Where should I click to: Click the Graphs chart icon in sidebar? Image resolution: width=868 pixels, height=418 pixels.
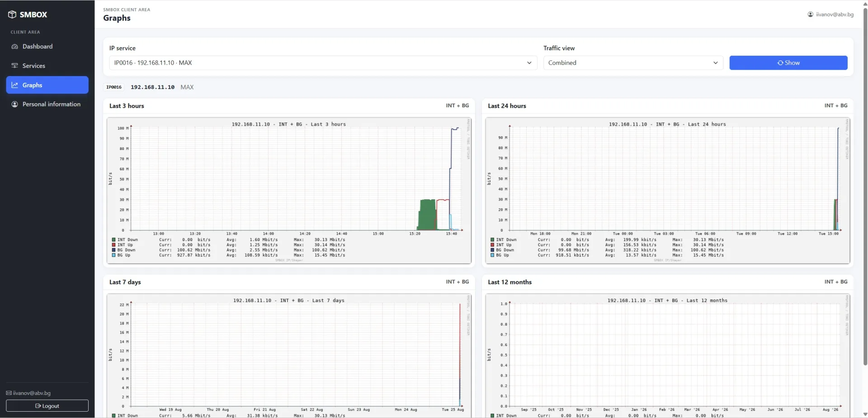(x=14, y=85)
